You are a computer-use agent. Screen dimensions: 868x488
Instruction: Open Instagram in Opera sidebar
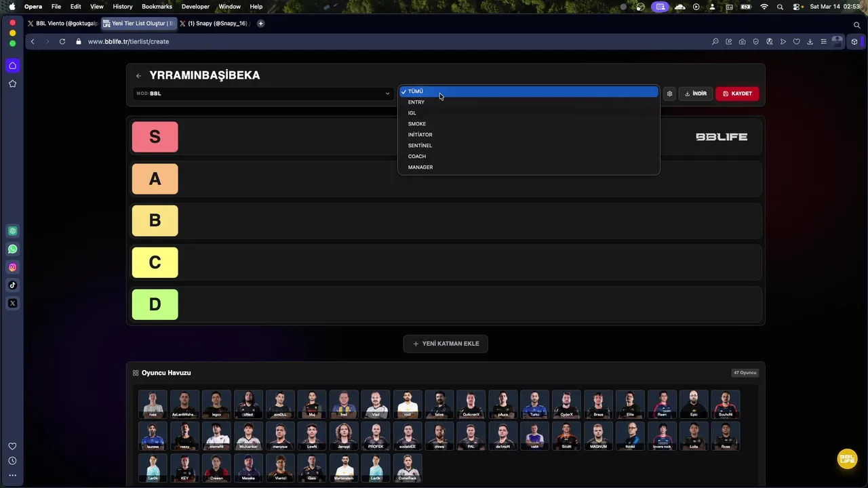[x=12, y=267]
